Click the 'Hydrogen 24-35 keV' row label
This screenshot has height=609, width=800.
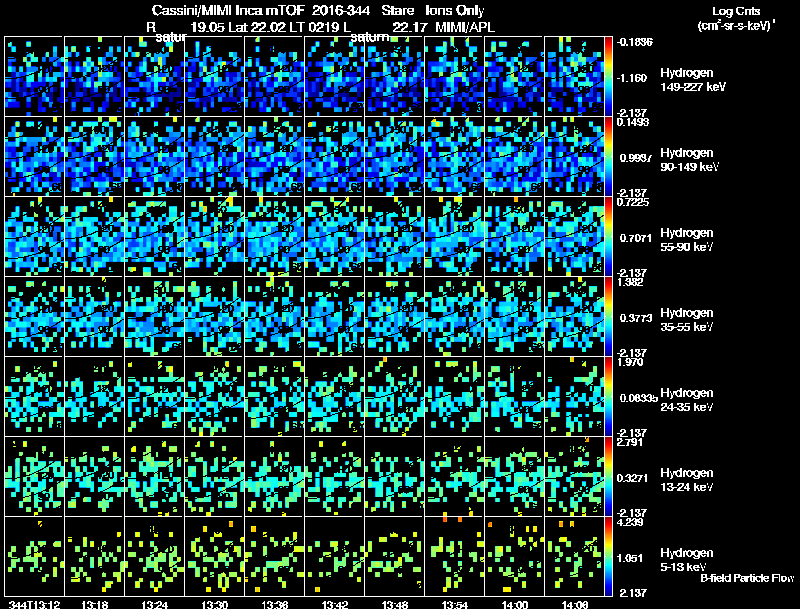tap(687, 400)
